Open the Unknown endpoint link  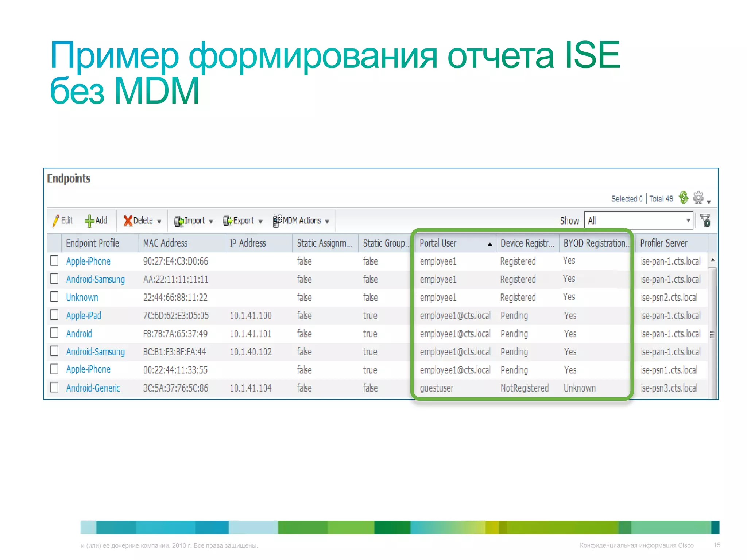click(82, 297)
